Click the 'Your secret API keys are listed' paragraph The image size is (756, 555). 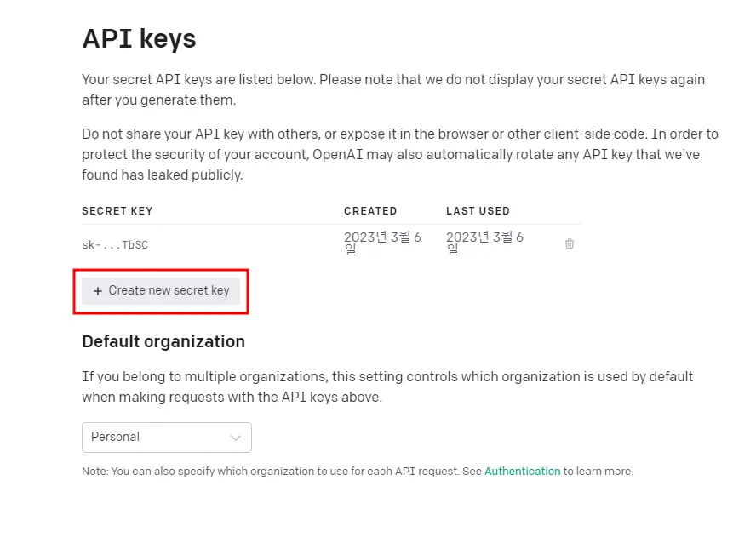point(392,89)
